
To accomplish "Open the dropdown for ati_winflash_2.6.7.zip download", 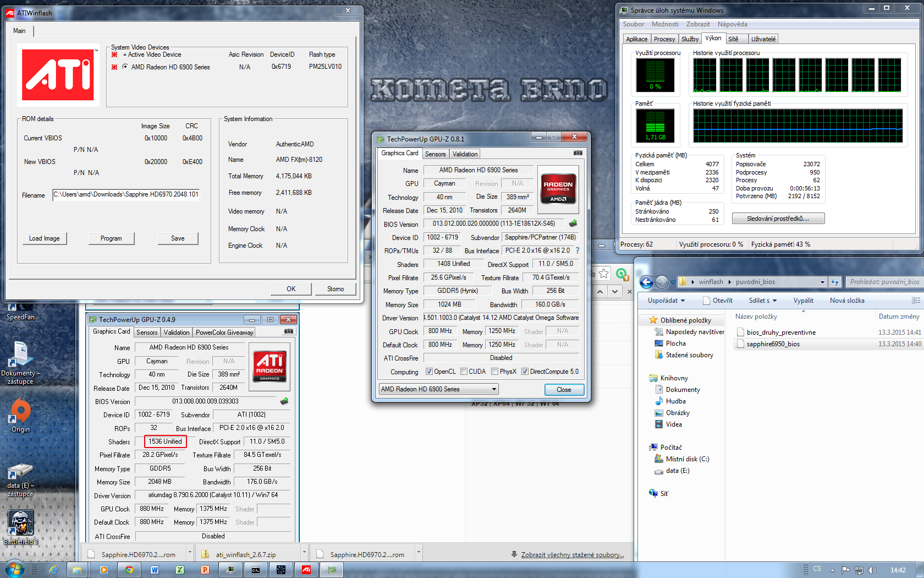I will (304, 552).
